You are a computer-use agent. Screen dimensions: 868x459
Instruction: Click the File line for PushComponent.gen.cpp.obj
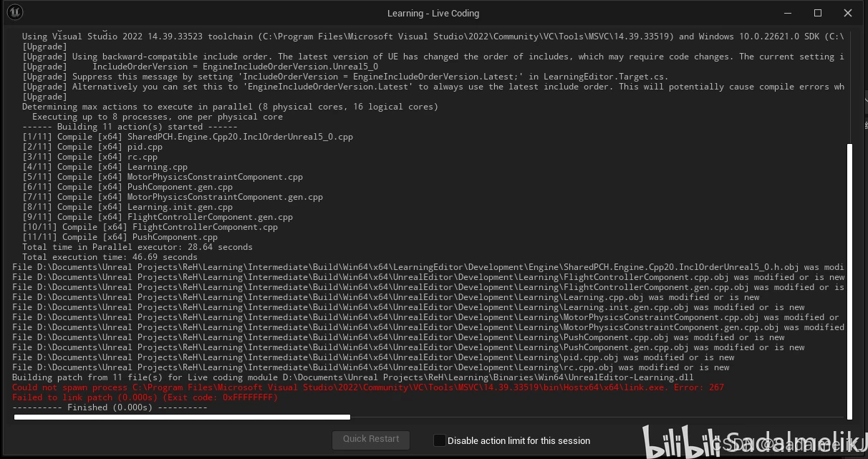[x=408, y=347]
